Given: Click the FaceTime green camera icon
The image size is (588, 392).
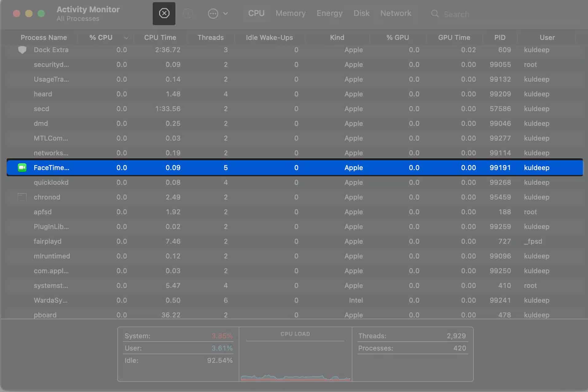Looking at the screenshot, I should (x=22, y=168).
